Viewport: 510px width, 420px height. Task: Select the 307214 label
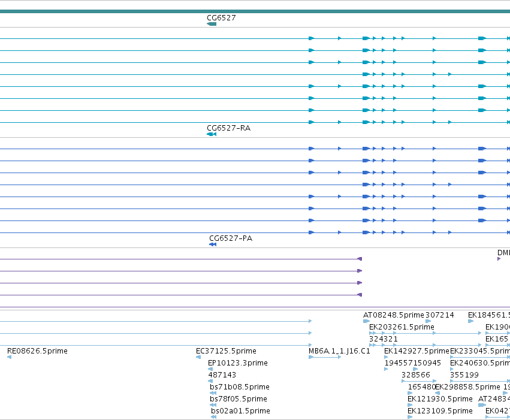[440, 315]
